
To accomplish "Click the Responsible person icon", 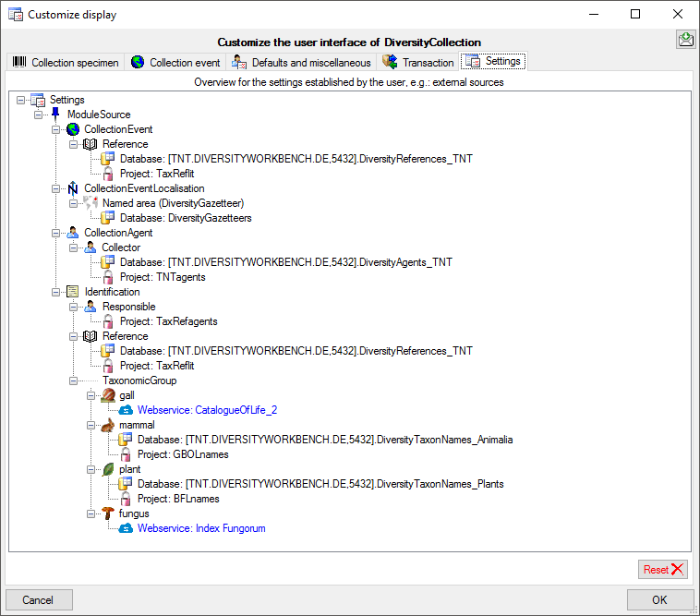I will click(x=91, y=307).
